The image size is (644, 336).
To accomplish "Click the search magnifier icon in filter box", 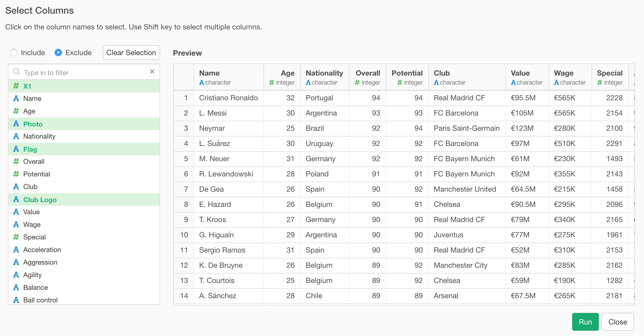I will (x=17, y=72).
